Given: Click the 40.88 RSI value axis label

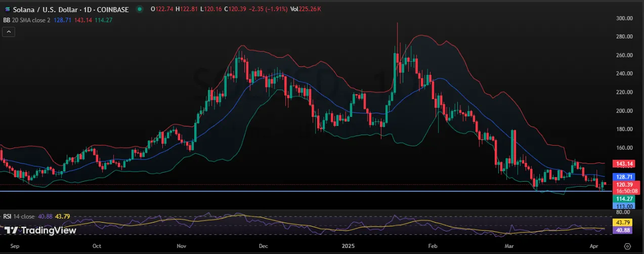Looking at the screenshot, I should click(x=623, y=230).
